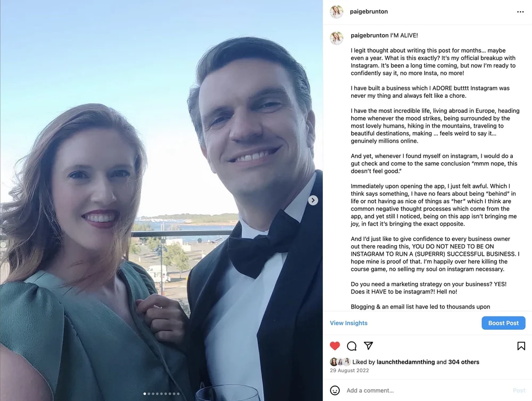This screenshot has height=401, width=532.
Task: Select the second carousel dot indicator
Action: click(149, 394)
